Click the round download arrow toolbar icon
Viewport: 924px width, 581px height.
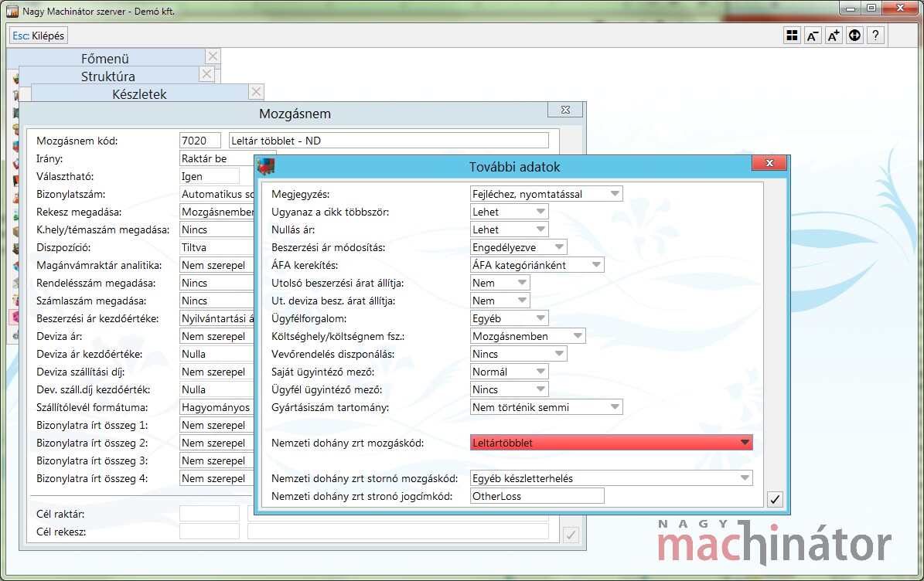(854, 36)
